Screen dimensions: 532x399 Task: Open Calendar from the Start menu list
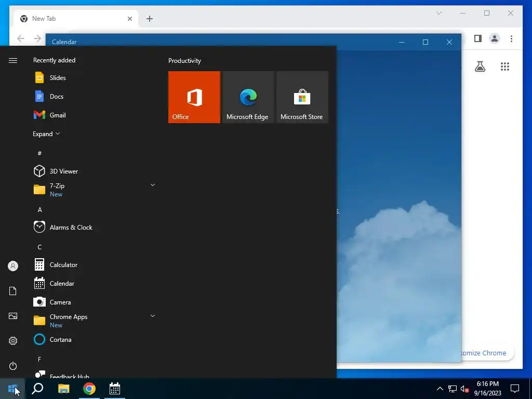coord(94,283)
